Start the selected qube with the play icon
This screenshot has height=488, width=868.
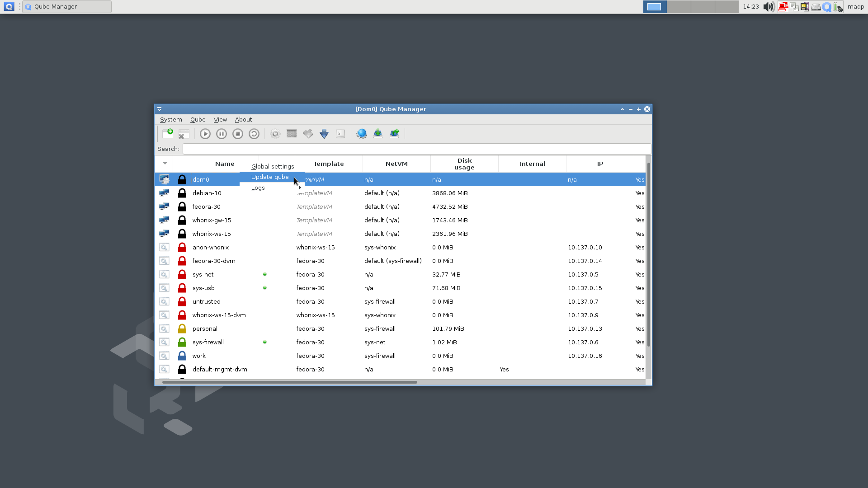[205, 134]
